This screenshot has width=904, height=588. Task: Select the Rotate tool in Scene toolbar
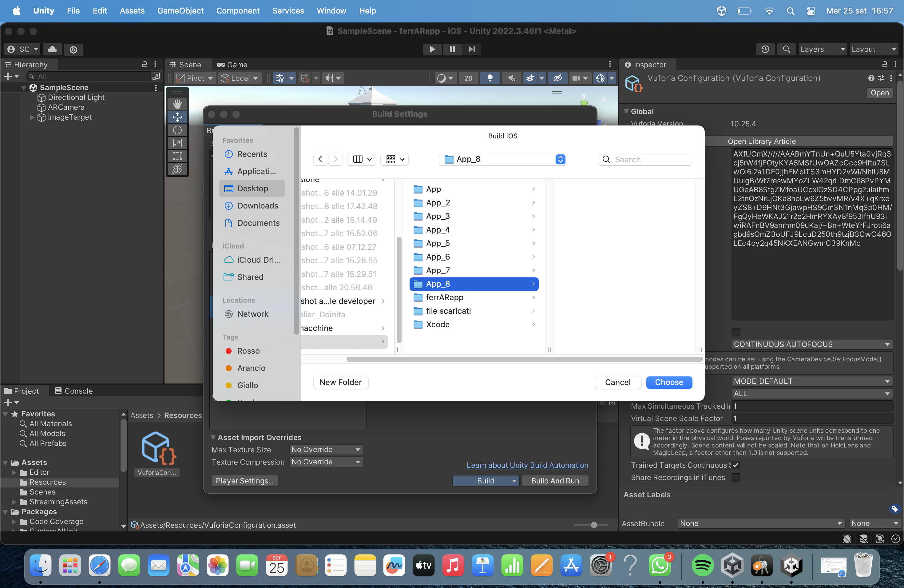click(x=177, y=130)
